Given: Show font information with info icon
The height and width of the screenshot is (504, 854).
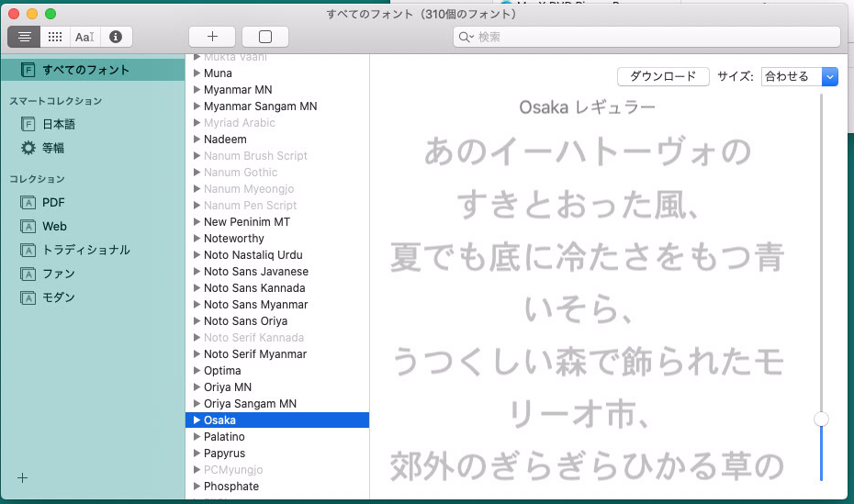Looking at the screenshot, I should (116, 37).
